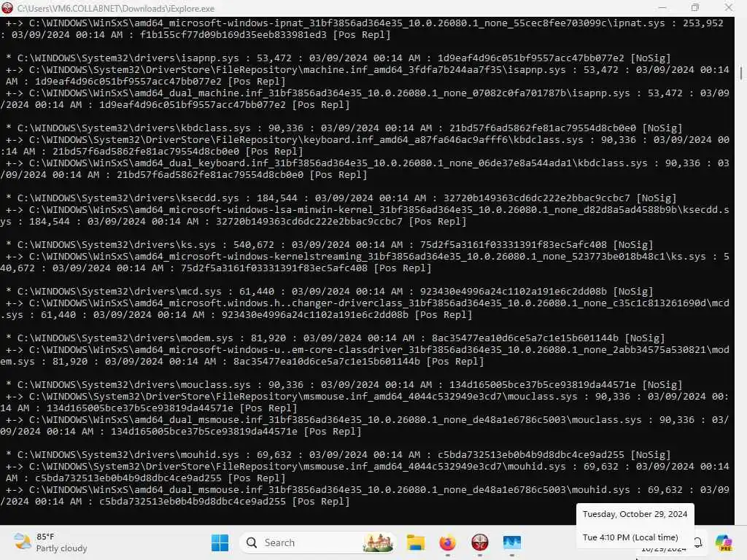Click the console vertical scrollbar thumb
Viewport: 747px width, 560px height.
tap(741, 73)
